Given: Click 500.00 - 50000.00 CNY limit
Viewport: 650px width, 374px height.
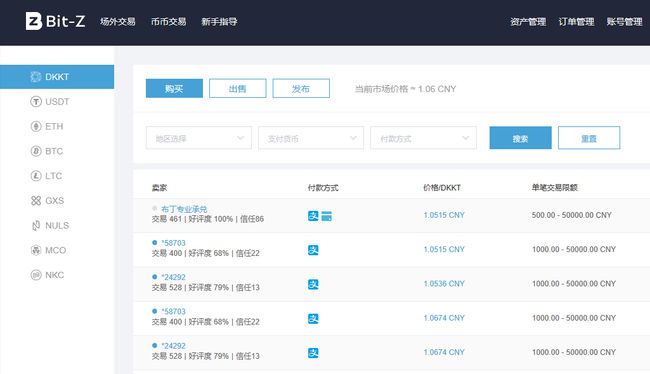Looking at the screenshot, I should pyautogui.click(x=572, y=215).
